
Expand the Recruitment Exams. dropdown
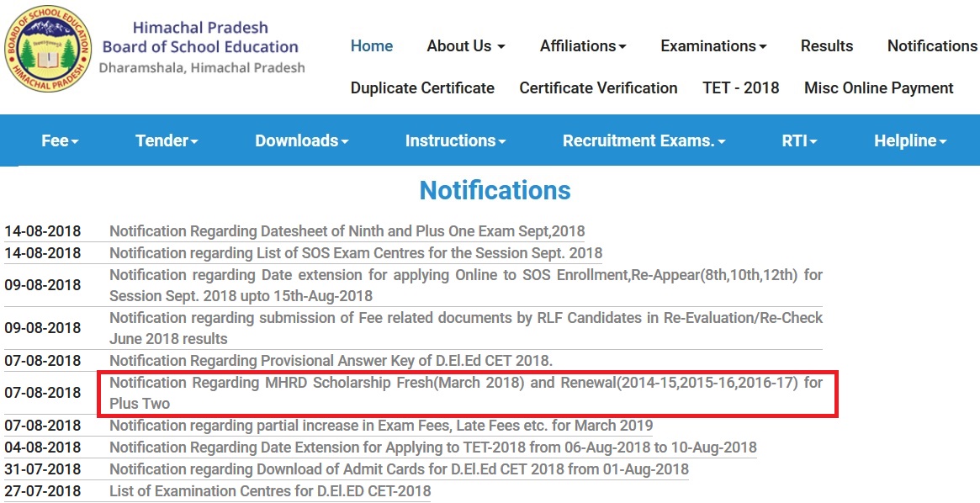pos(644,140)
